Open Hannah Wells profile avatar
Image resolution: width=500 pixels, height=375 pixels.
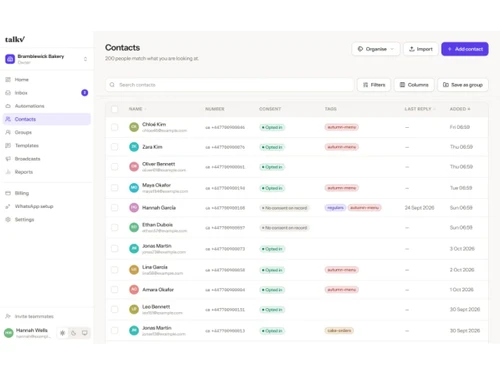pos(9,333)
